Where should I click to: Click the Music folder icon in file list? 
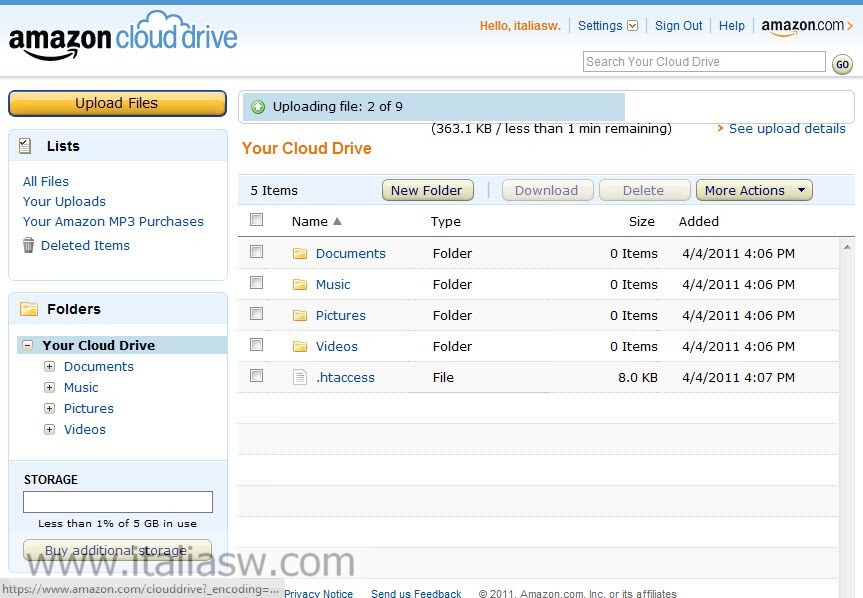pos(300,284)
